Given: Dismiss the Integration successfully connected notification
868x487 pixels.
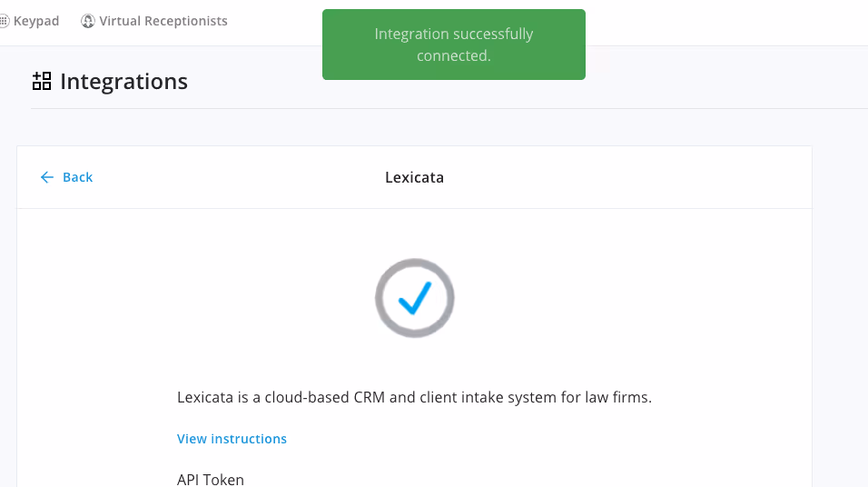Looking at the screenshot, I should point(454,45).
